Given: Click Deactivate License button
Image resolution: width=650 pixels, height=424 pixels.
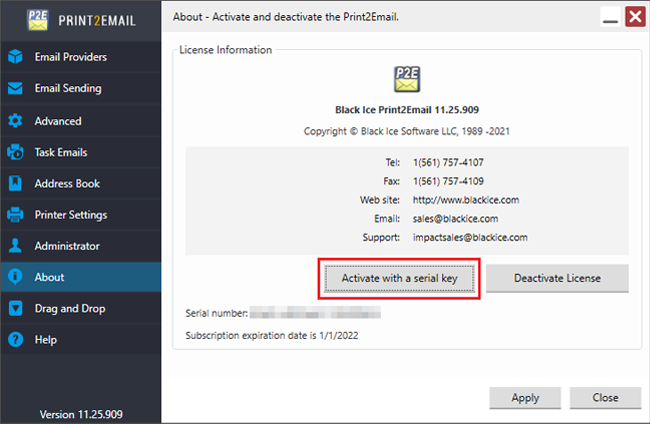Looking at the screenshot, I should coord(557,278).
